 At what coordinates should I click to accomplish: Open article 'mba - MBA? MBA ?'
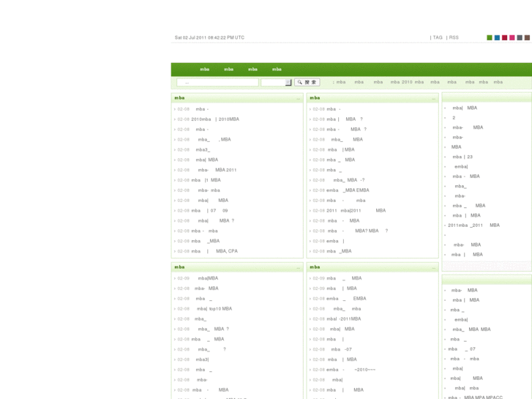(x=358, y=231)
